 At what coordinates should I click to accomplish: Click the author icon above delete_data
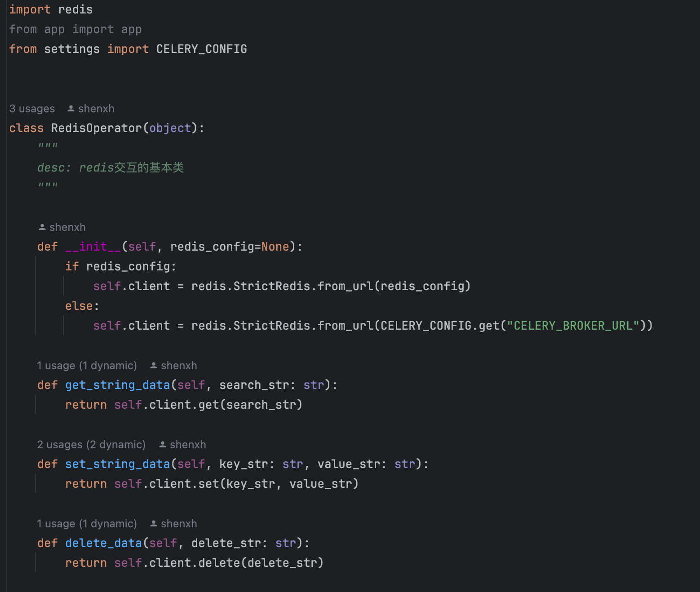(x=154, y=524)
